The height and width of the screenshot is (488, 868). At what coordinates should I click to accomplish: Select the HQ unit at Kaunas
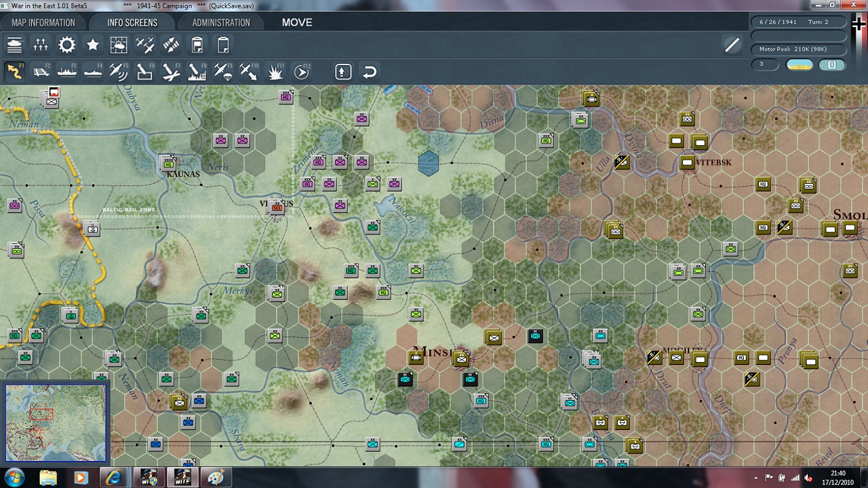[168, 163]
